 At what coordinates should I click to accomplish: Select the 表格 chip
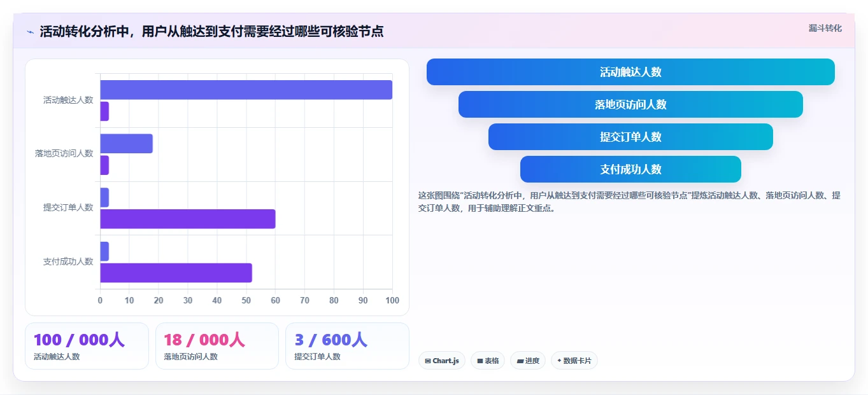point(488,361)
